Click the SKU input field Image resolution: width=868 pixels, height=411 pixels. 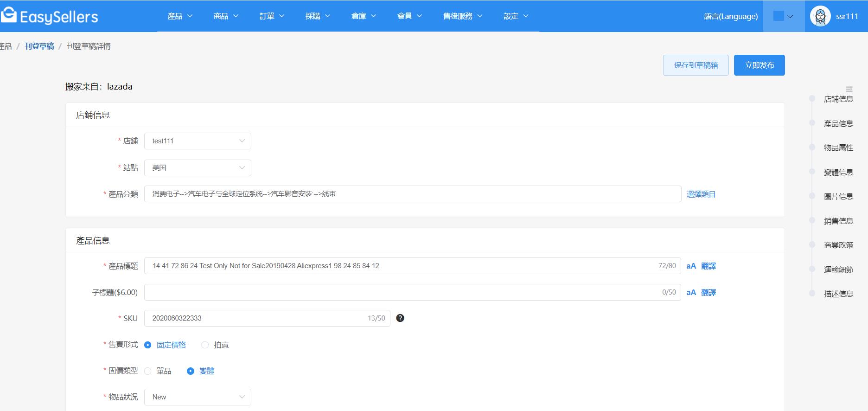tap(267, 318)
